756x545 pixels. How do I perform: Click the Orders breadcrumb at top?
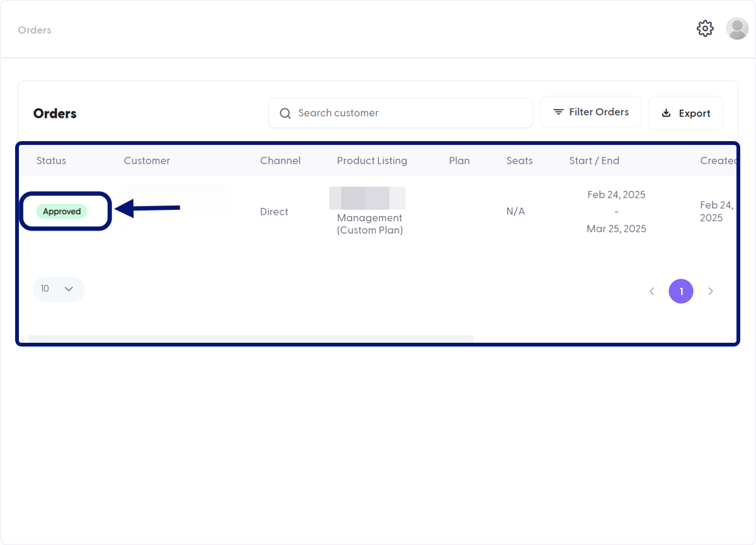coord(35,30)
